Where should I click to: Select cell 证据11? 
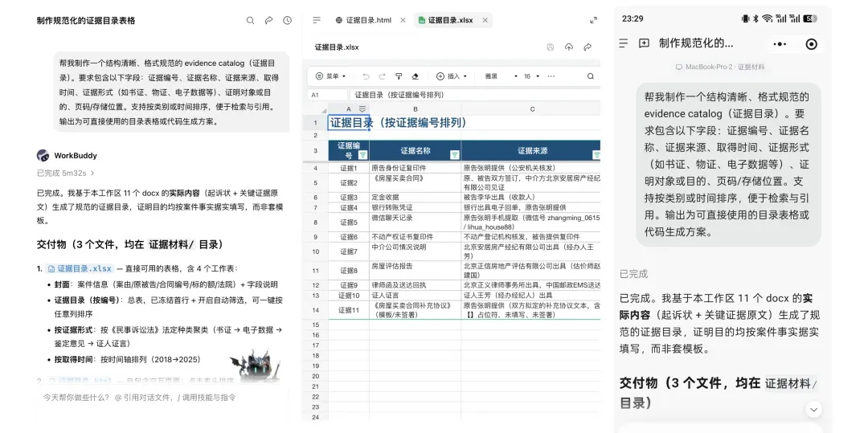349,310
